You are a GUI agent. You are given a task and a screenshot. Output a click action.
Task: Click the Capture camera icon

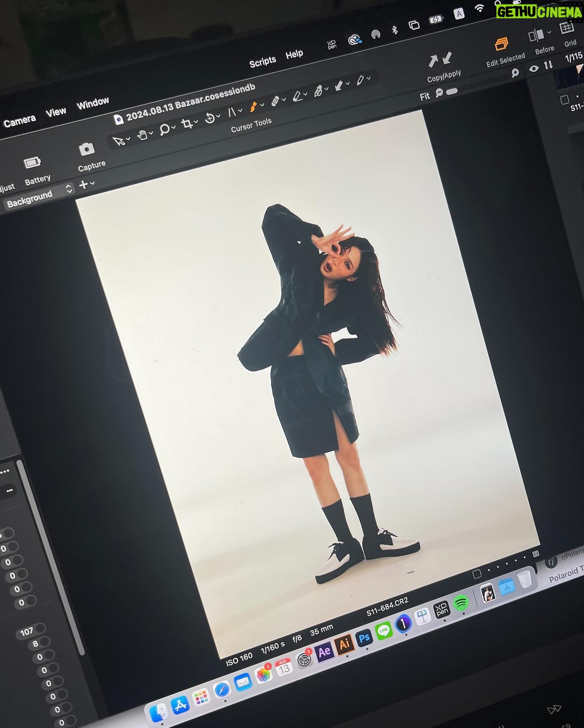tap(86, 149)
